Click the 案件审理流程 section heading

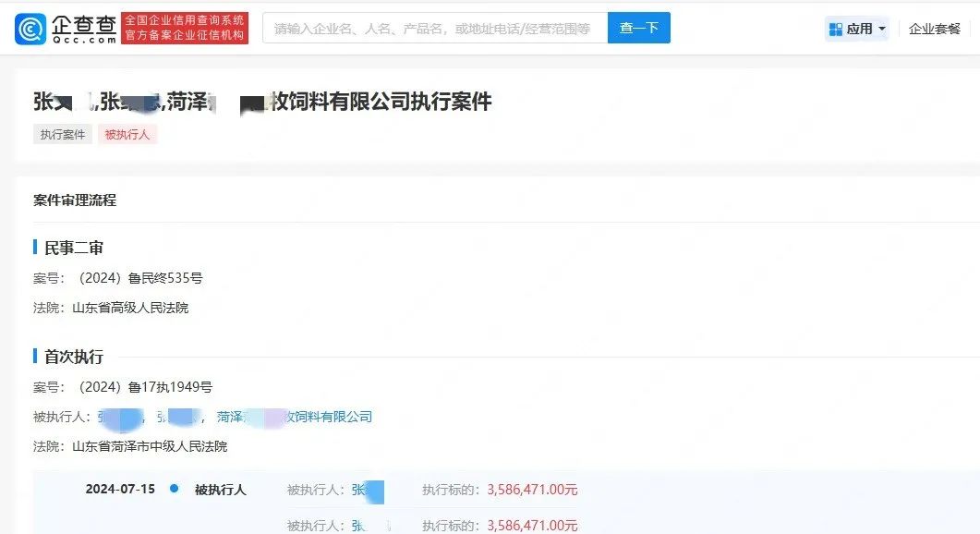point(75,200)
